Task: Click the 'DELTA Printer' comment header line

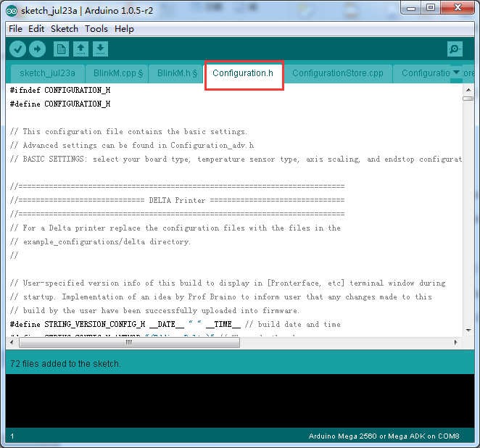Action: click(x=177, y=200)
